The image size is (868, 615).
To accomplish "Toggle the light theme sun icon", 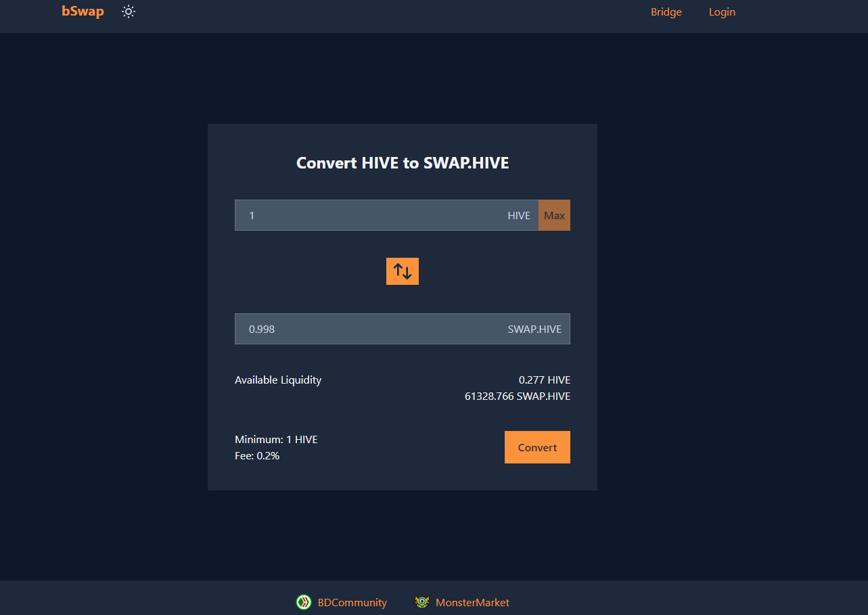I will 129,12.
